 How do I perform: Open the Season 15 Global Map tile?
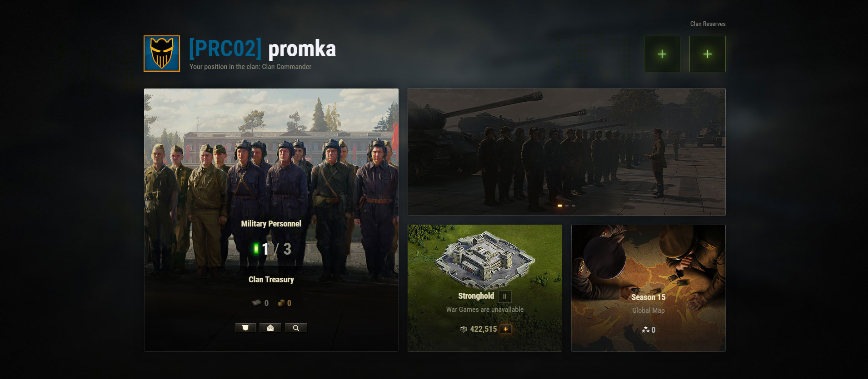click(x=649, y=288)
